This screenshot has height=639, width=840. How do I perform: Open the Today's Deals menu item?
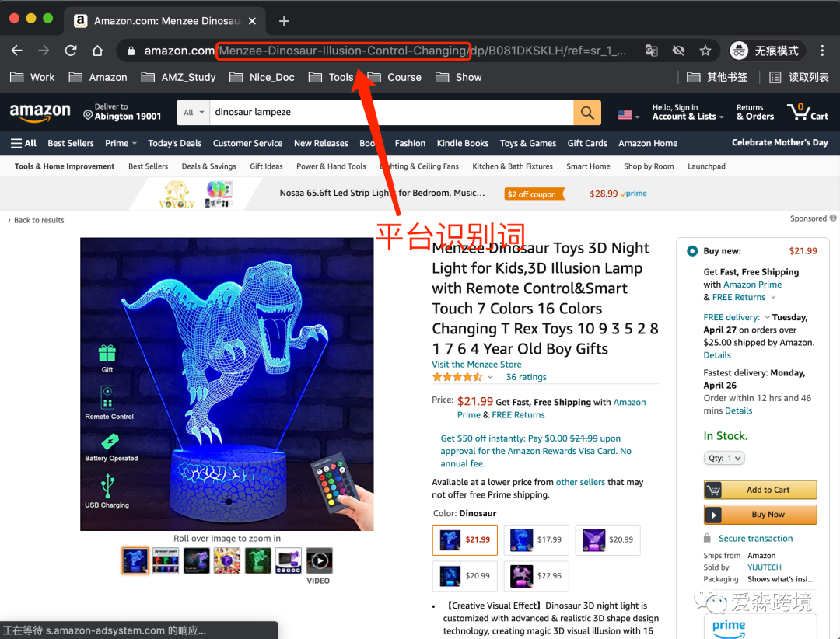coord(174,143)
